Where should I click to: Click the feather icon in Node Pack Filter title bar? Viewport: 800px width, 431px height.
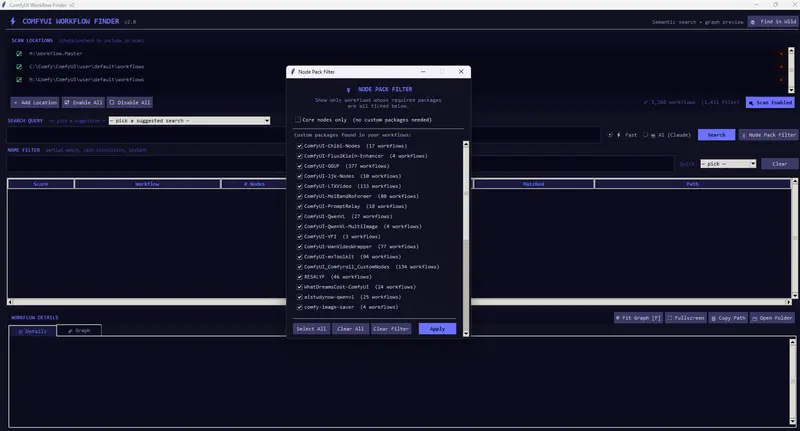tap(293, 72)
